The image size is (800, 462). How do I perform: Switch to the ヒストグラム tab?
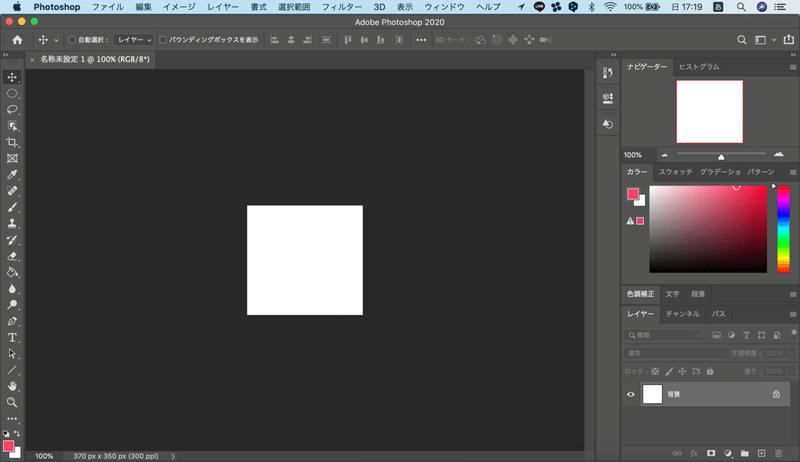(699, 67)
